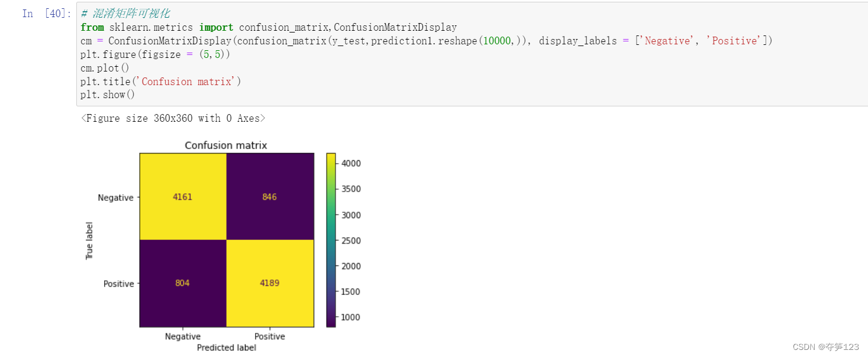Click the plt.title code line
868x357 pixels.
point(161,82)
